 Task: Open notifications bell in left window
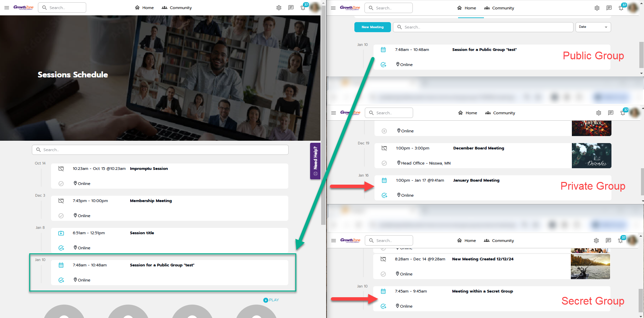[303, 8]
